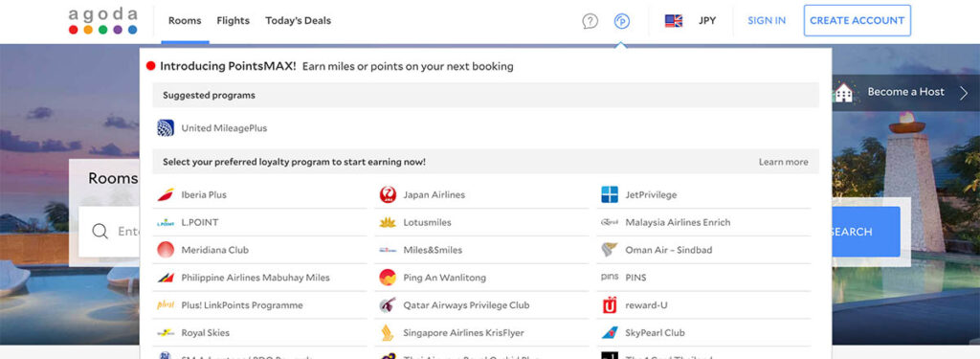
Task: Click the Philippine Airlines logo icon
Action: pyautogui.click(x=166, y=278)
